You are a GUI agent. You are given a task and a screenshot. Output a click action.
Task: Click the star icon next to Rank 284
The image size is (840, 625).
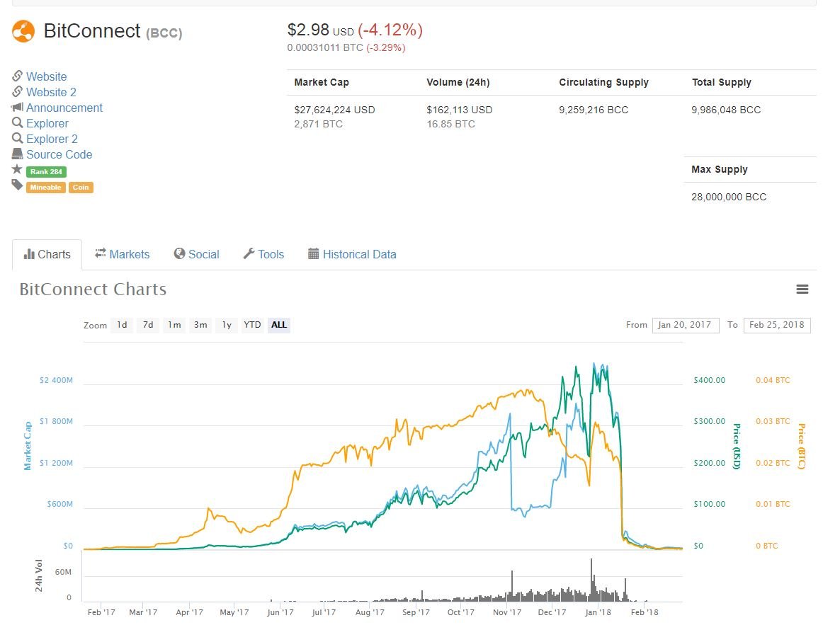tap(17, 169)
